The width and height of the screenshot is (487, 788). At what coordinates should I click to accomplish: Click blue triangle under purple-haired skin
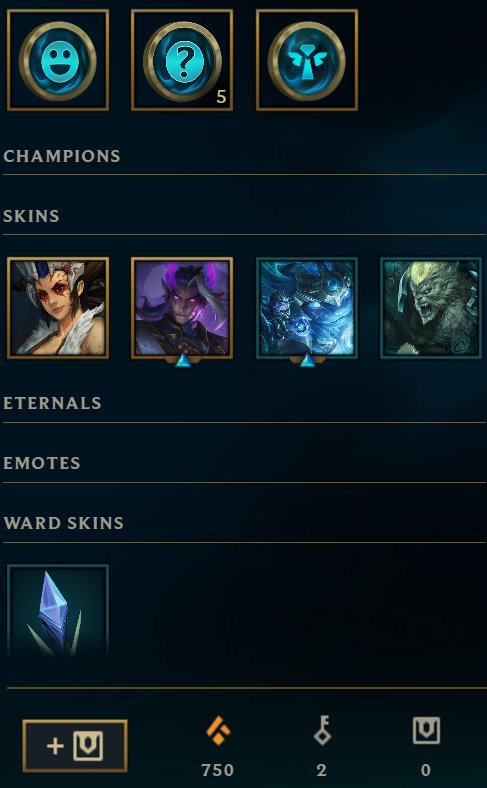183,360
